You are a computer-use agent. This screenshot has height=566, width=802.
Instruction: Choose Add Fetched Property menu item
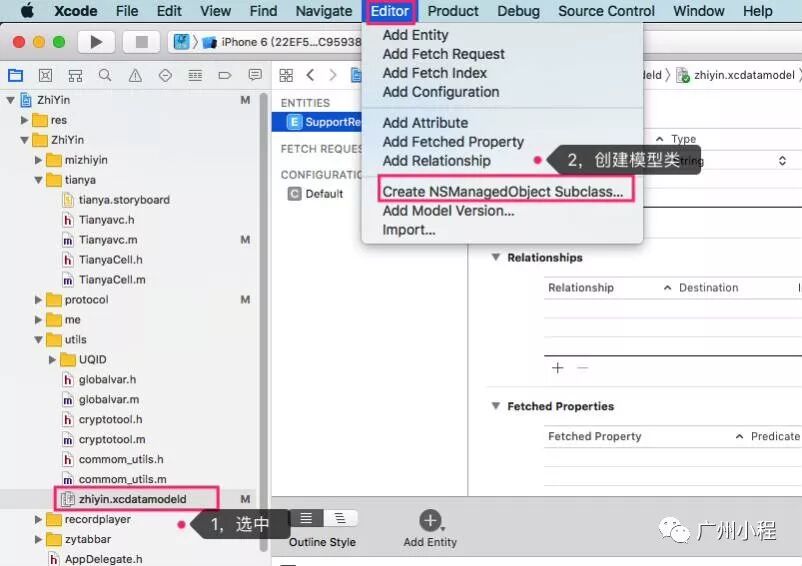point(453,142)
